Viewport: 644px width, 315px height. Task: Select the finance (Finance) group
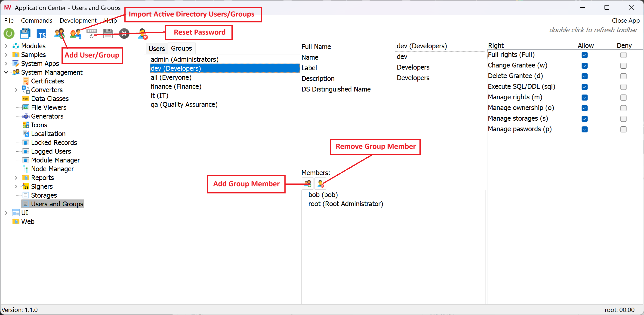(x=176, y=86)
